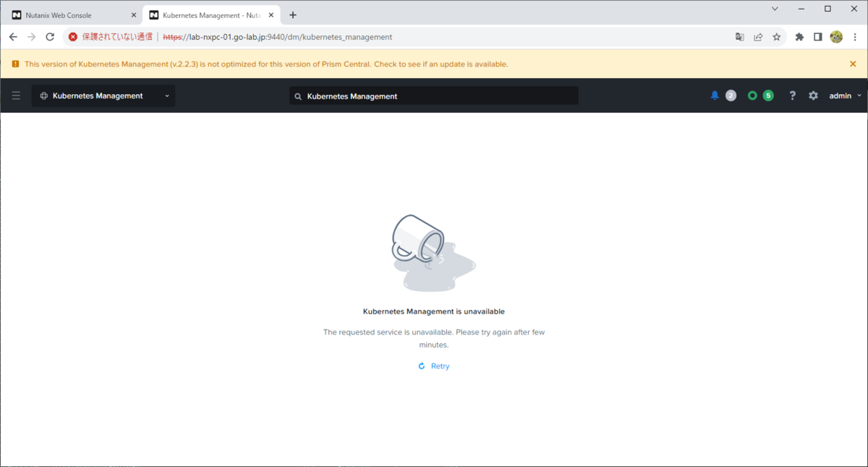Click the Kubernetes Management search field
Image resolution: width=868 pixels, height=467 pixels.
[434, 96]
